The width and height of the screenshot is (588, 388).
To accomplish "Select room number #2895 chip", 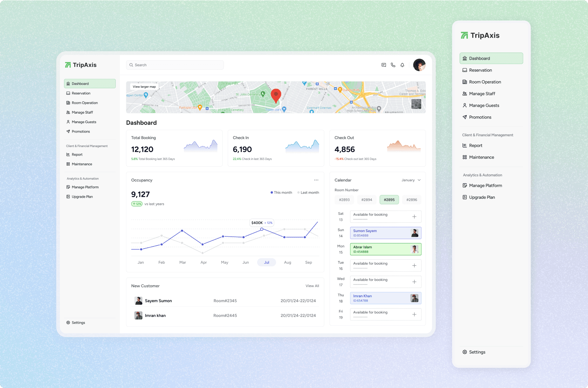I will (389, 200).
